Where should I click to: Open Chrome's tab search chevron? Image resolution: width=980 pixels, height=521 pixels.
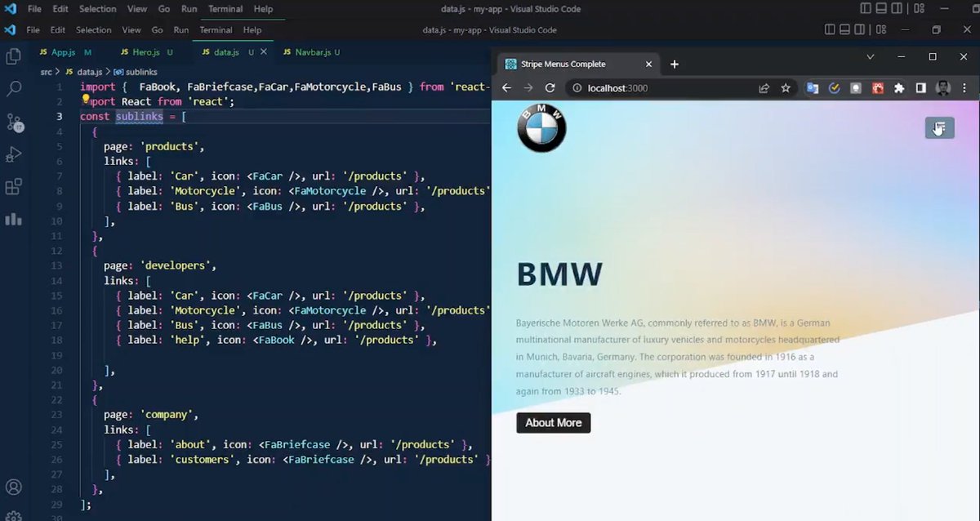(x=871, y=57)
